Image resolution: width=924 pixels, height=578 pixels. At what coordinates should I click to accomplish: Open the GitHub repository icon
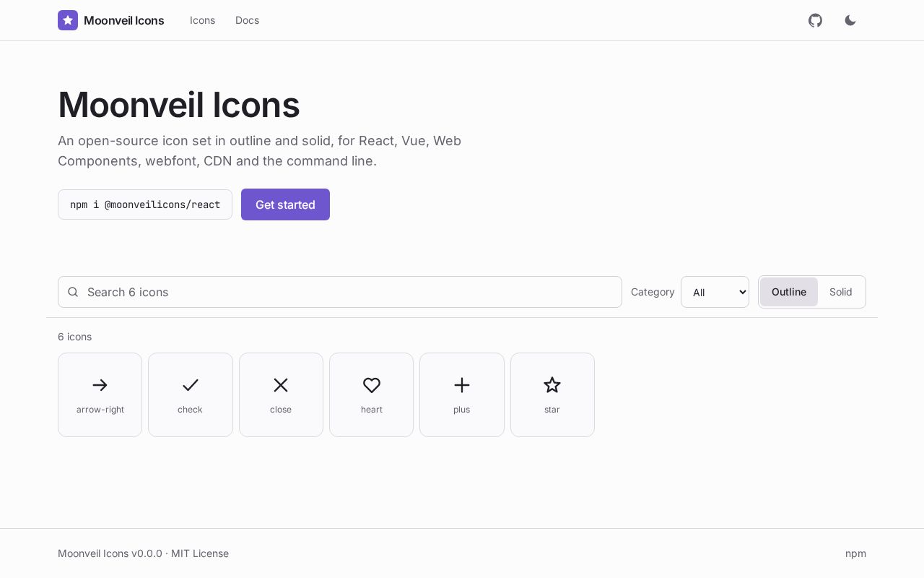pos(815,20)
